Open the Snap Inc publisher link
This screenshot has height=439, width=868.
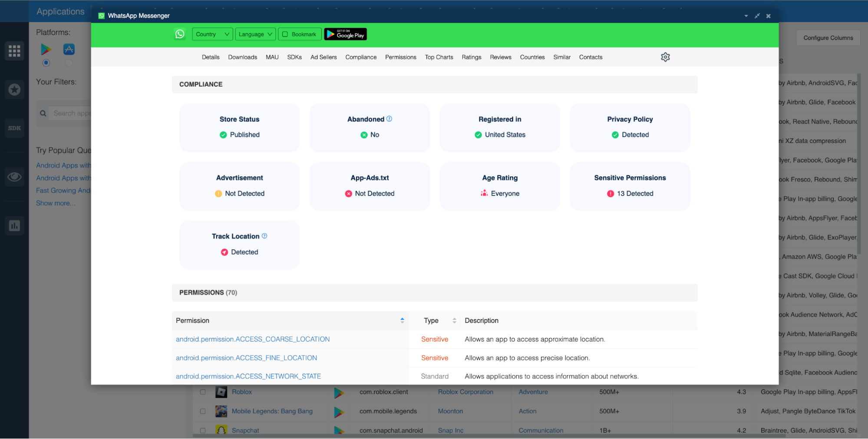click(451, 430)
